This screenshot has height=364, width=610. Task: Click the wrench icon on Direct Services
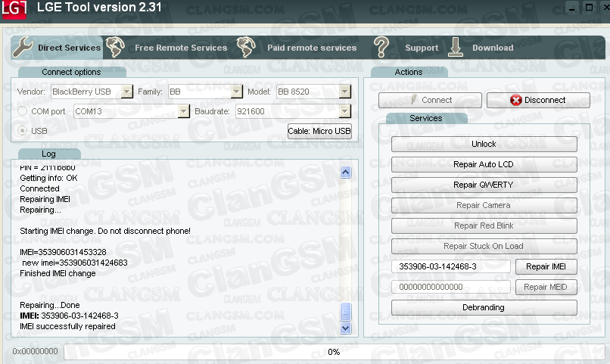[x=23, y=47]
